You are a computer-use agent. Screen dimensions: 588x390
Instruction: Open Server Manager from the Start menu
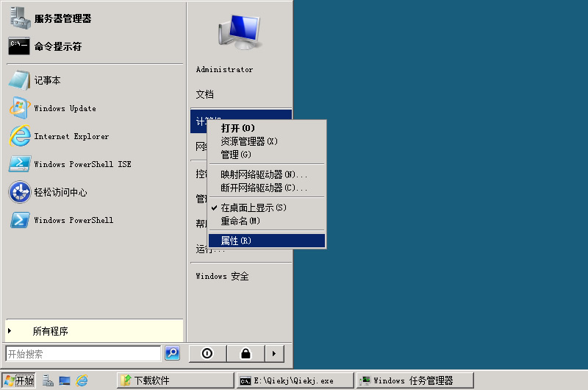click(62, 18)
